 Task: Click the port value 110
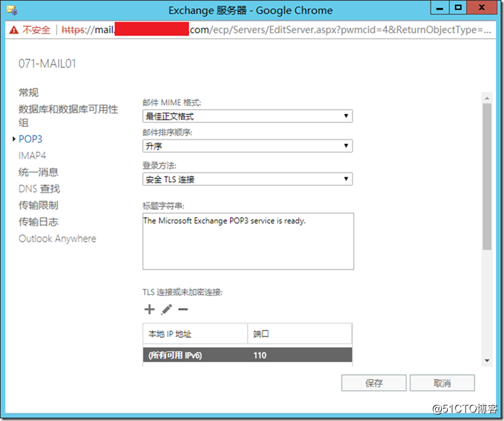click(x=260, y=355)
